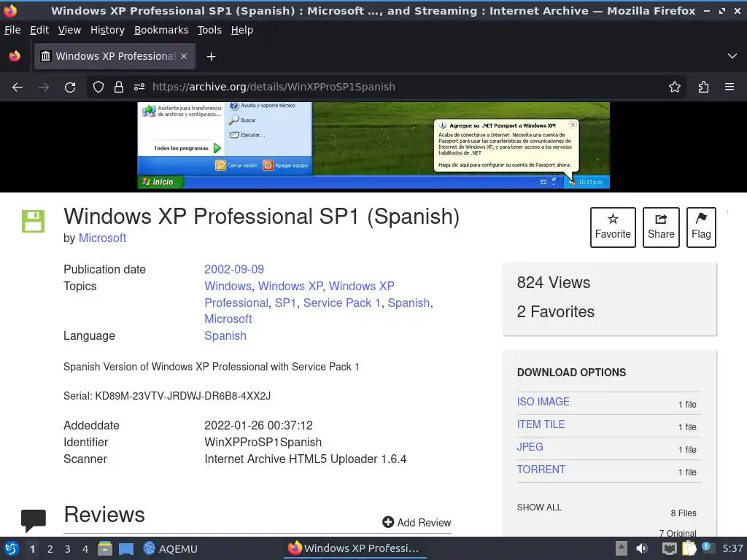Viewport: 747px width, 560px height.
Task: Open tracking protection shield icon
Action: click(98, 87)
